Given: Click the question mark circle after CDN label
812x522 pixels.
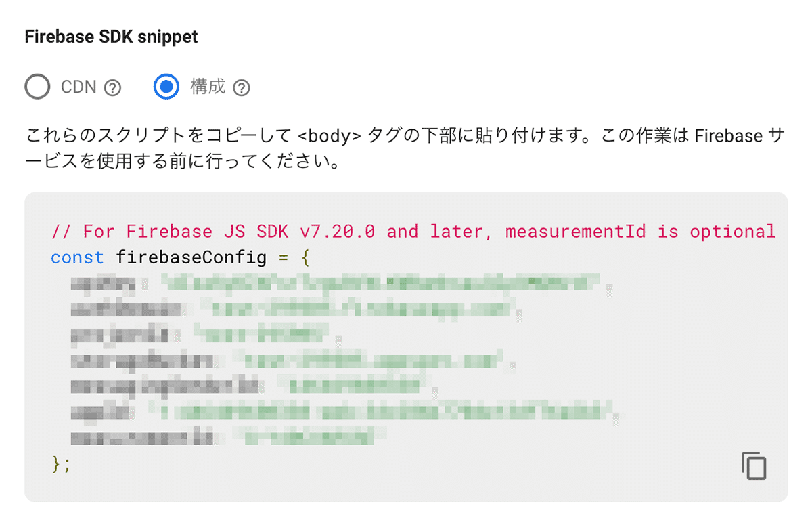Looking at the screenshot, I should coord(114,87).
